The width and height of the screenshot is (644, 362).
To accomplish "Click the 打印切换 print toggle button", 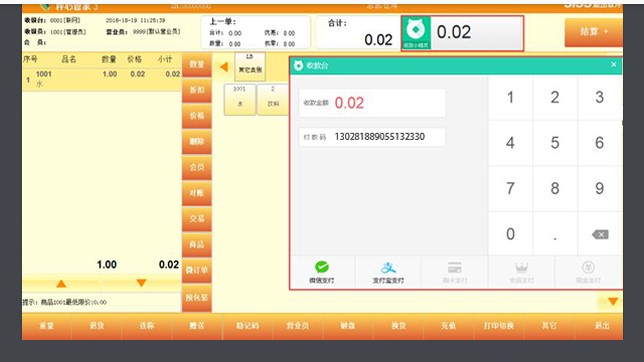I will tap(499, 326).
